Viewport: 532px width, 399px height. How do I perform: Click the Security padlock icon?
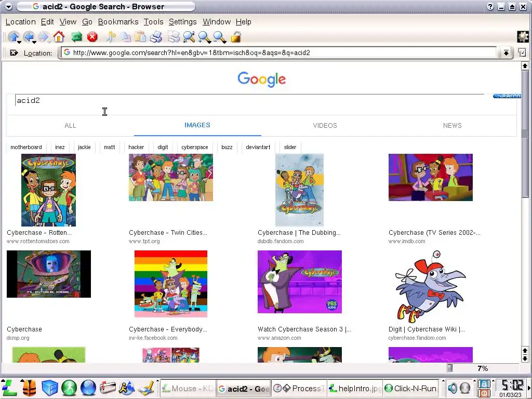(x=236, y=37)
